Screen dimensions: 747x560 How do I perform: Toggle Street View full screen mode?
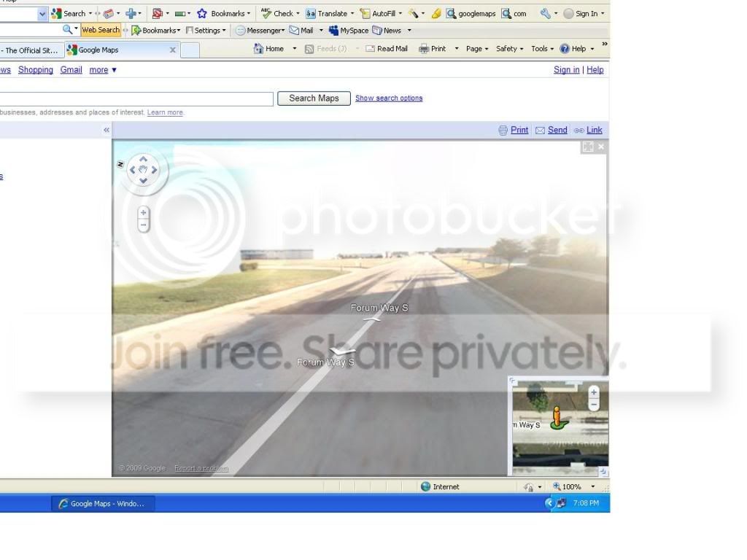coord(588,147)
